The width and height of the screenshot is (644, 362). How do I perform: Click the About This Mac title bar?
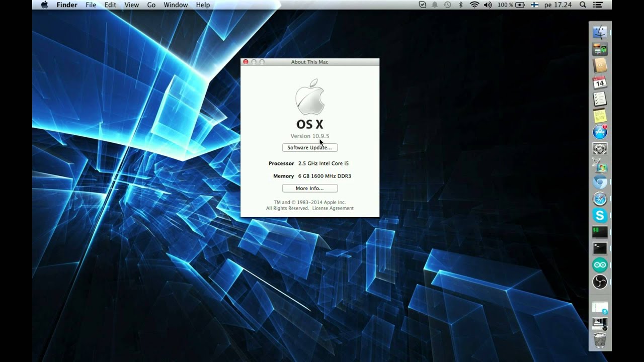pos(309,62)
